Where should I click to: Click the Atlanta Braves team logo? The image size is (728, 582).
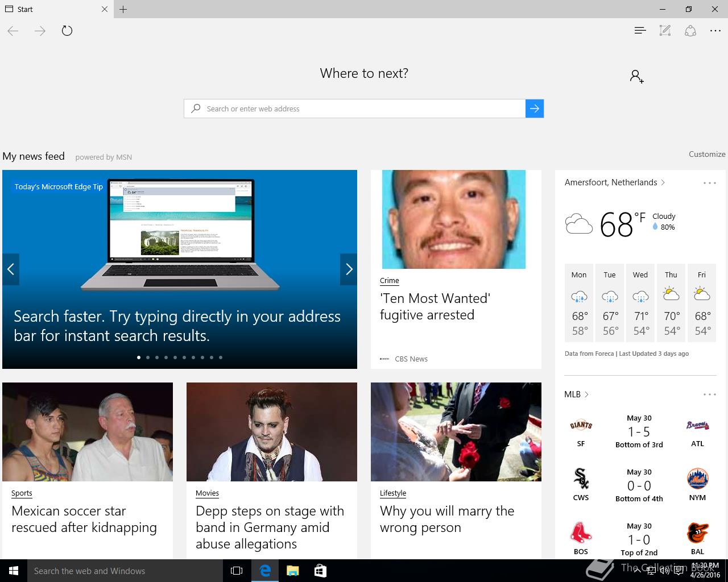click(x=697, y=425)
